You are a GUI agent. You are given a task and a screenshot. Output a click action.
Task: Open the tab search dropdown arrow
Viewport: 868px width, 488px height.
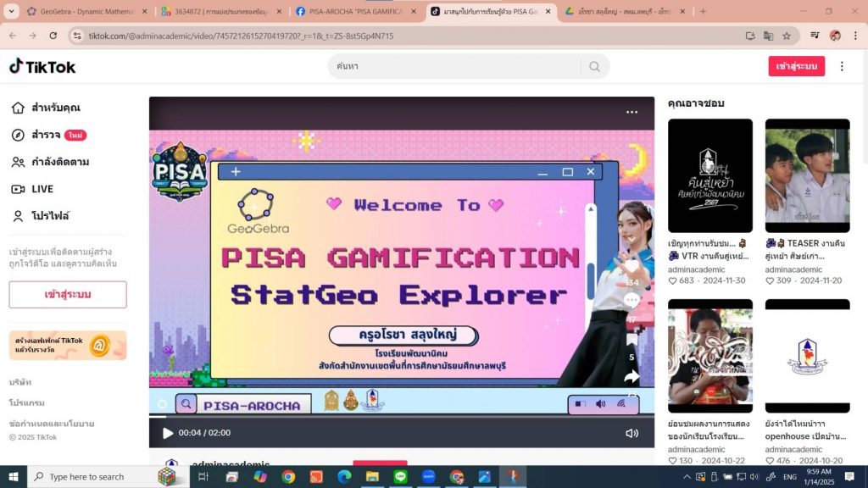(x=11, y=11)
